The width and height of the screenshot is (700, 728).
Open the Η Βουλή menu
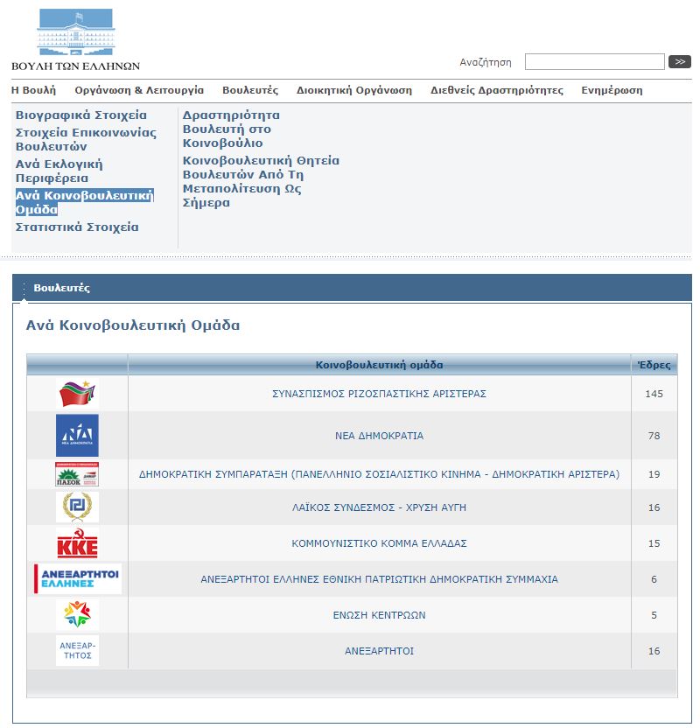point(33,90)
